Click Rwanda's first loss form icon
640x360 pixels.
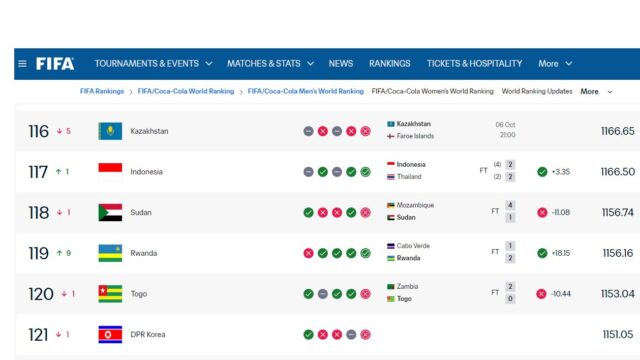pos(309,253)
